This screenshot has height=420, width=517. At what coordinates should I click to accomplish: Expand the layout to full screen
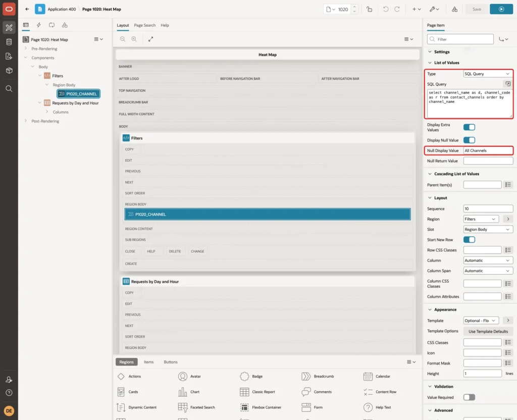pyautogui.click(x=150, y=39)
